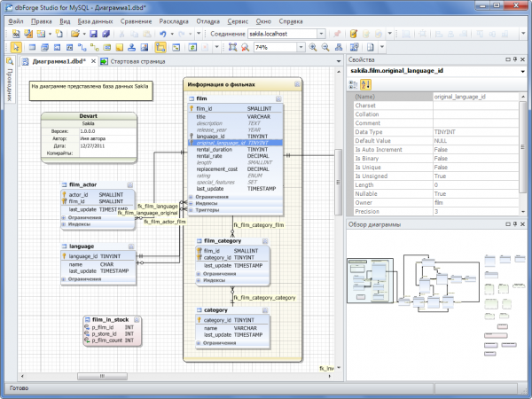Click the blank new document icon

pos(59,34)
